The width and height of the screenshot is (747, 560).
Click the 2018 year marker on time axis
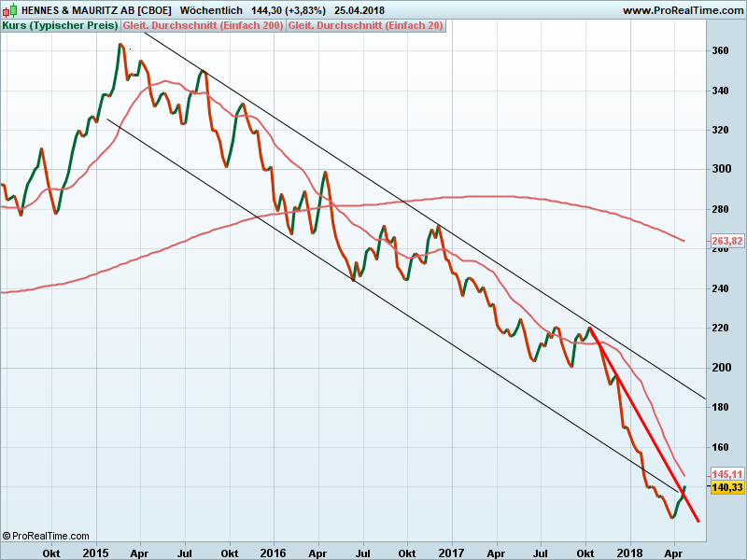click(629, 553)
